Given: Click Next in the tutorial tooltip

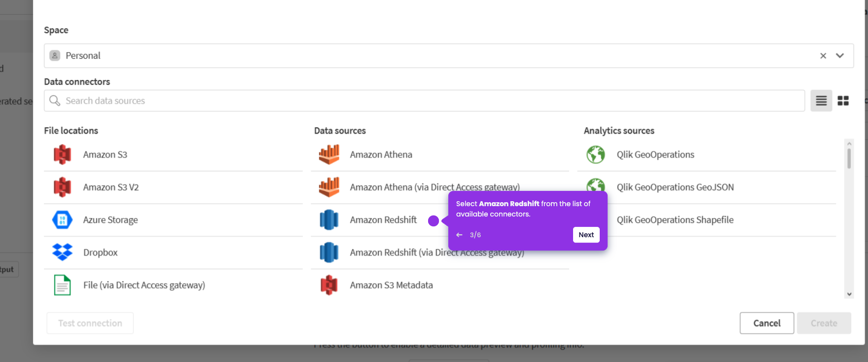Looking at the screenshot, I should (586, 235).
